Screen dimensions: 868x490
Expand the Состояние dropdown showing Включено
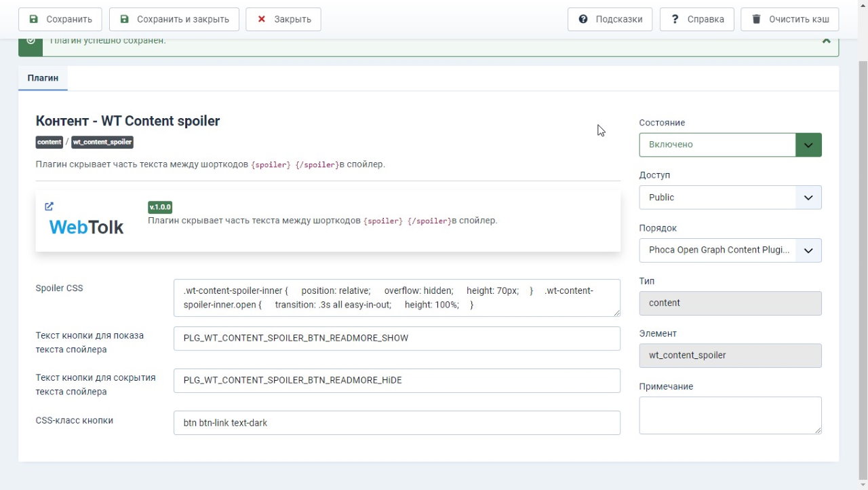click(730, 145)
